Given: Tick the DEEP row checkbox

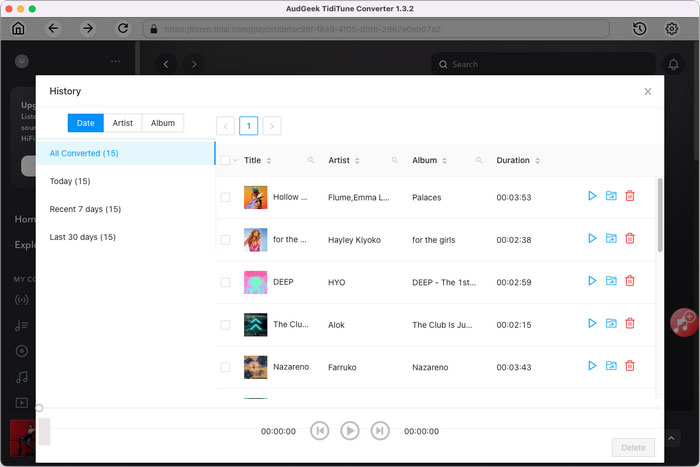Looking at the screenshot, I should [x=225, y=282].
